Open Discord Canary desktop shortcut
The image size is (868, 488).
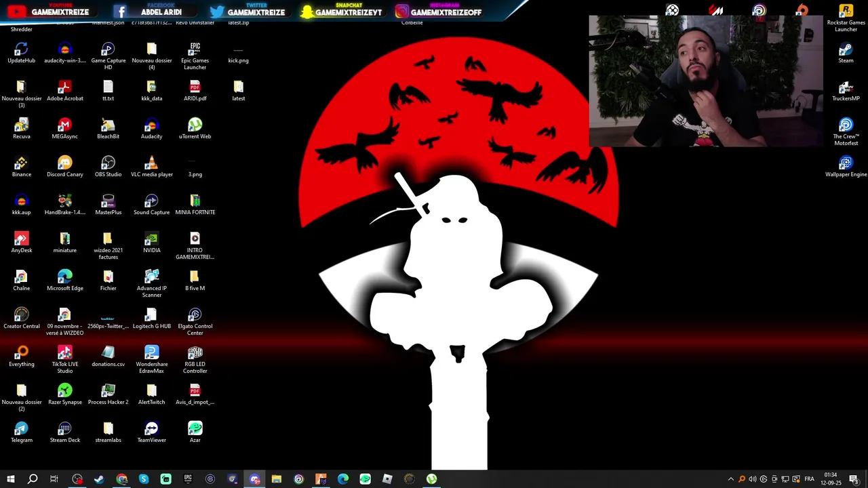coord(64,167)
